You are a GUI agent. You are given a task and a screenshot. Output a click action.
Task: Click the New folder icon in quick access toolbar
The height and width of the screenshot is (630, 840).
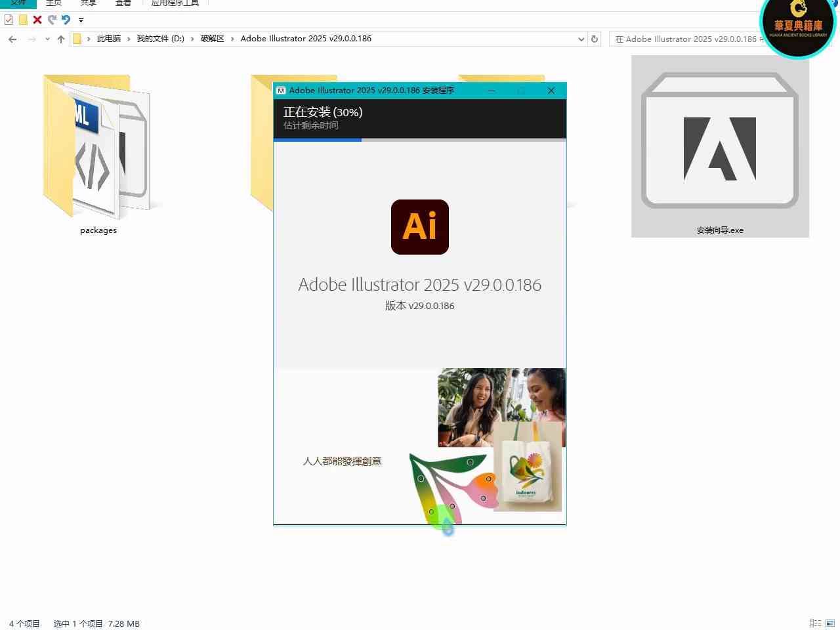(23, 20)
